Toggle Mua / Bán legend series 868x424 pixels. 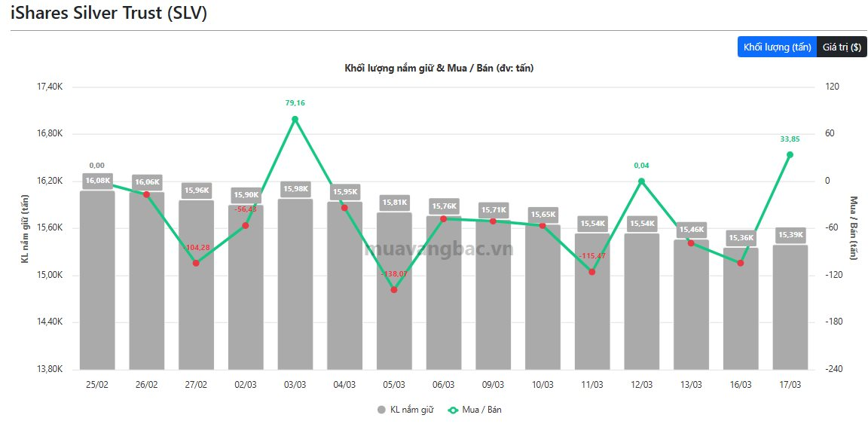pyautogui.click(x=481, y=410)
